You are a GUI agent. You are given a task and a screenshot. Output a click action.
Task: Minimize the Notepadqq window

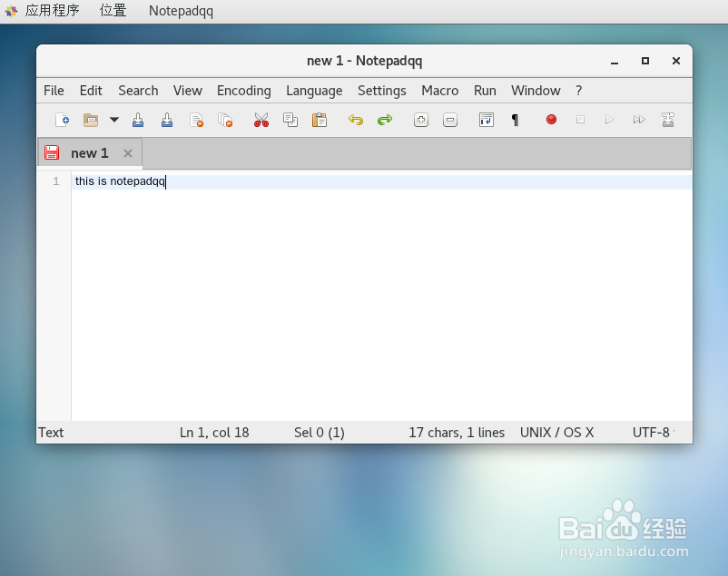pyautogui.click(x=615, y=62)
